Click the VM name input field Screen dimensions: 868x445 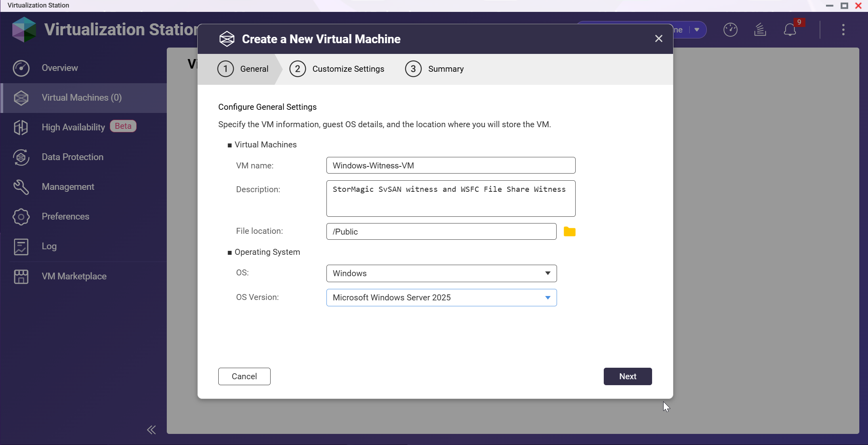coord(451,165)
